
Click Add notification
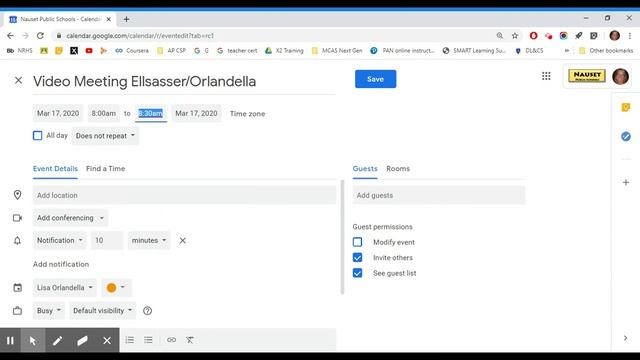coord(61,264)
